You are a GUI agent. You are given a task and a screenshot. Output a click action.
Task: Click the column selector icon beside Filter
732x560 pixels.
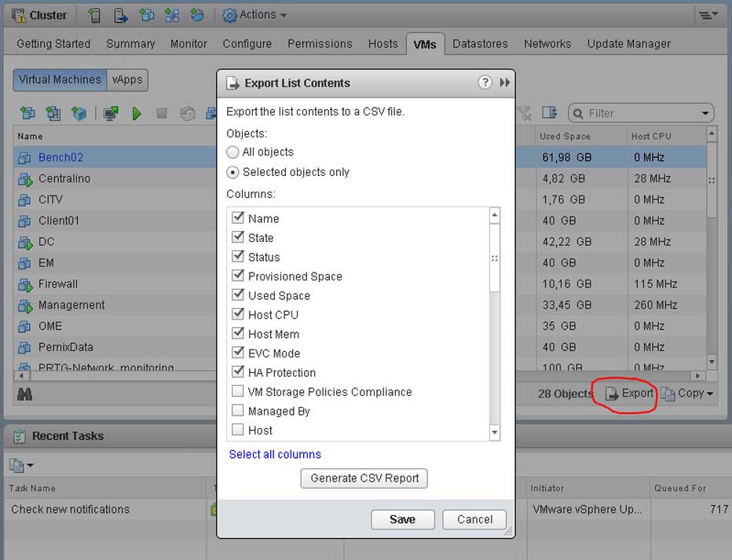549,113
